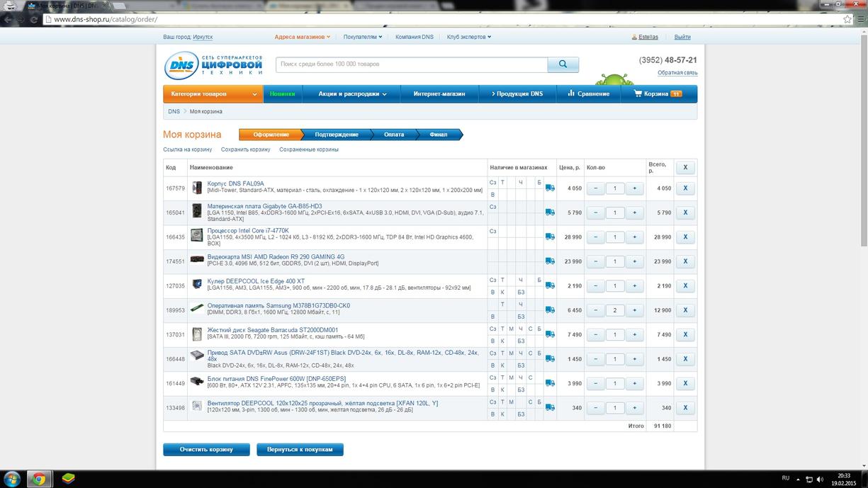Screen dimensions: 868x488
Task: Click delivery truck icon for MSI Radeon R9 290
Action: (550, 261)
